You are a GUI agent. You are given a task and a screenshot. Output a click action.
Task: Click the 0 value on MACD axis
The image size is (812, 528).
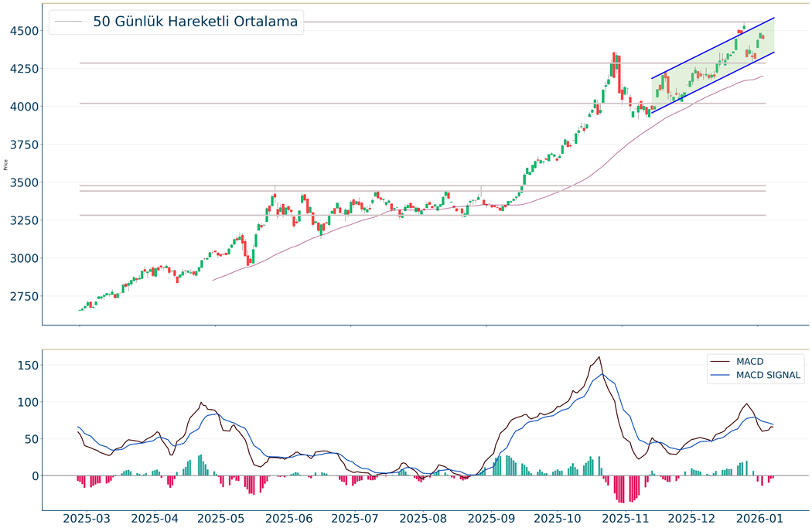[x=35, y=476]
